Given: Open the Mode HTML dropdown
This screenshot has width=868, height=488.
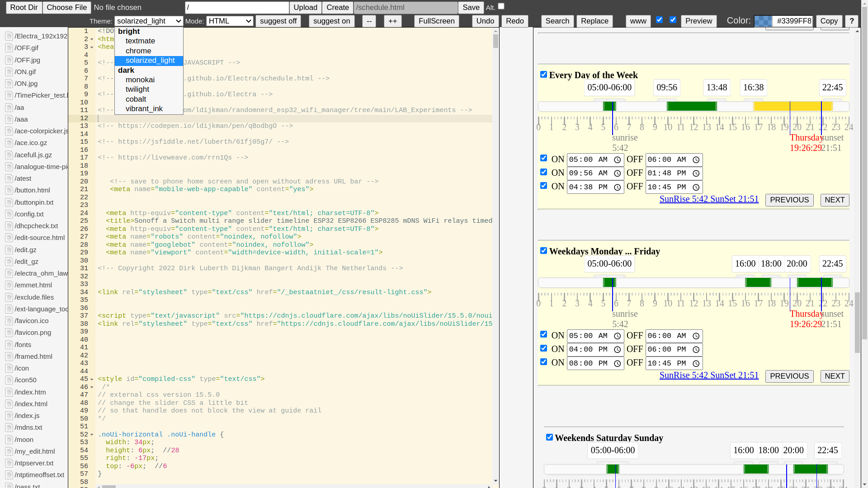Looking at the screenshot, I should tap(230, 21).
